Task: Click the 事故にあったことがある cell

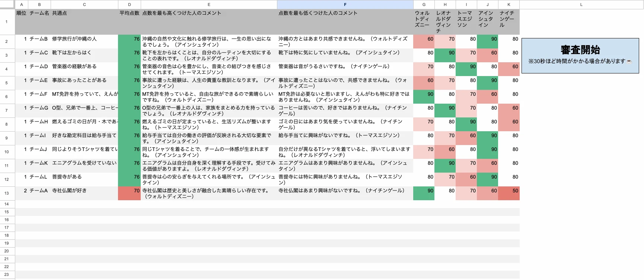Action: 85,83
